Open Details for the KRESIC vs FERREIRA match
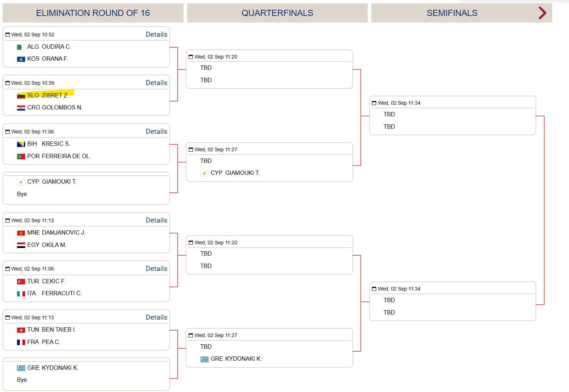This screenshot has width=569, height=392. coord(157,132)
